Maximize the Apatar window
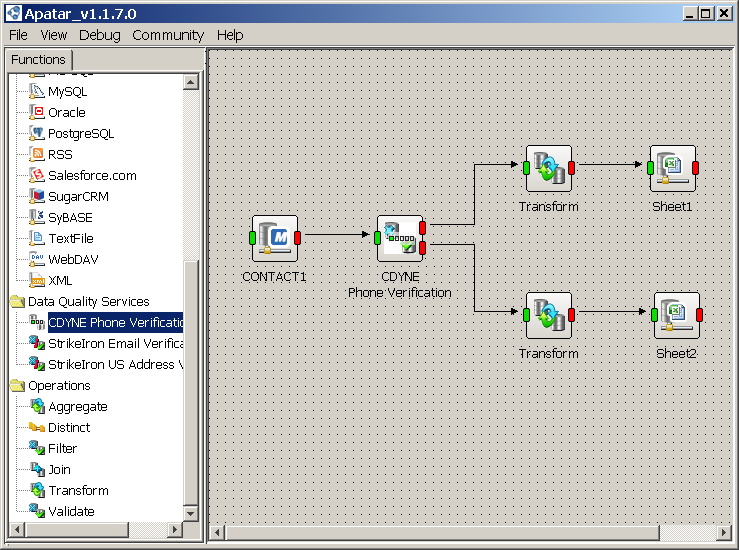This screenshot has height=550, width=739. click(706, 14)
